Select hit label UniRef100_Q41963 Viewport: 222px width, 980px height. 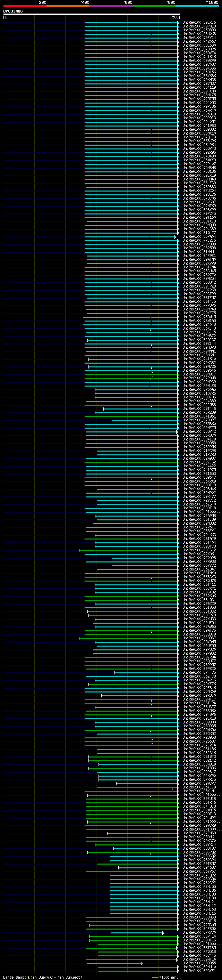coord(199,125)
